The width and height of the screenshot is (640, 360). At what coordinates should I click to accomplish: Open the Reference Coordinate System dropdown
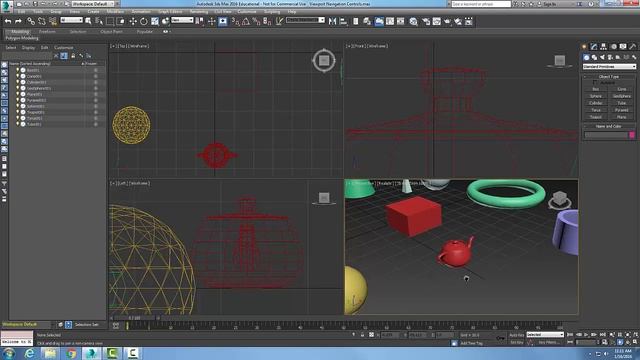(x=182, y=20)
